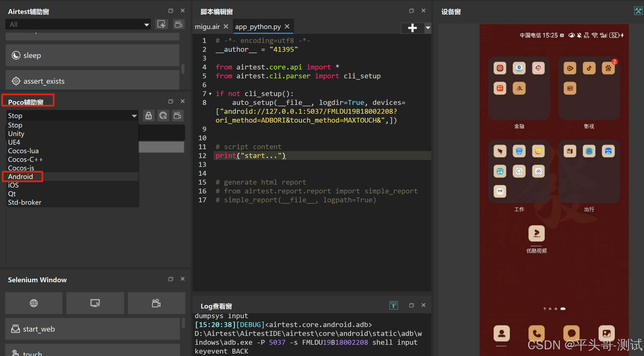644x356 pixels.
Task: Click the Airtest record camera icon
Action: (x=179, y=24)
